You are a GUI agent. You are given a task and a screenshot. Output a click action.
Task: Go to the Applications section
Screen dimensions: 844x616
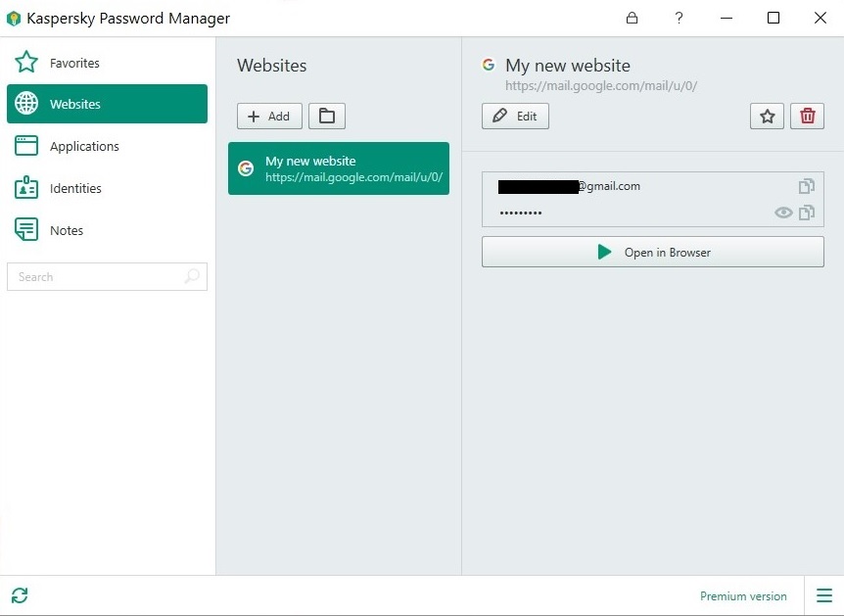click(x=107, y=146)
